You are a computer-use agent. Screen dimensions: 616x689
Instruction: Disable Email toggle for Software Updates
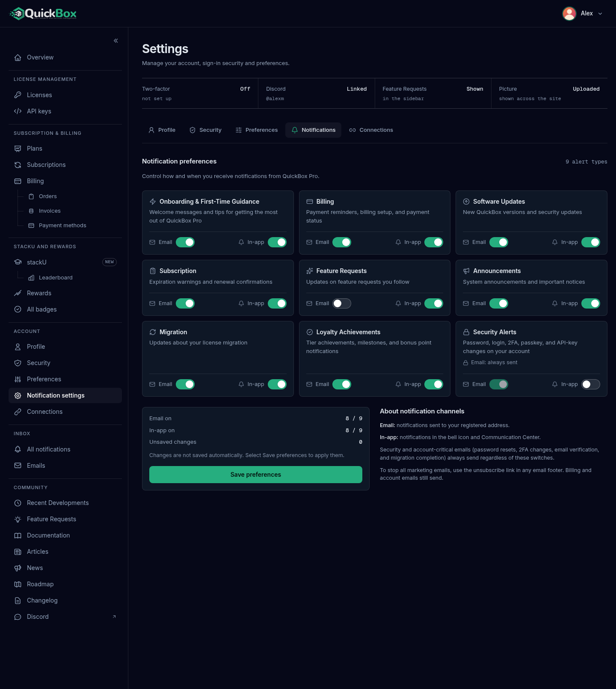coord(499,242)
